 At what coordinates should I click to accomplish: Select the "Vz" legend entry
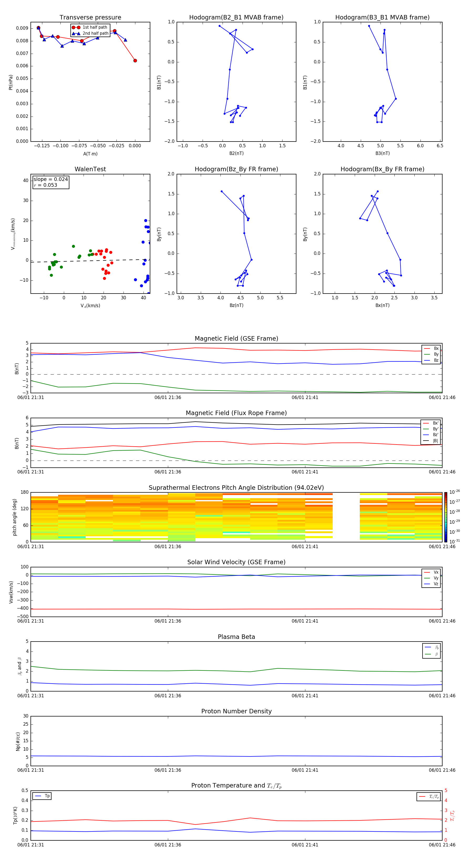pyautogui.click(x=431, y=584)
